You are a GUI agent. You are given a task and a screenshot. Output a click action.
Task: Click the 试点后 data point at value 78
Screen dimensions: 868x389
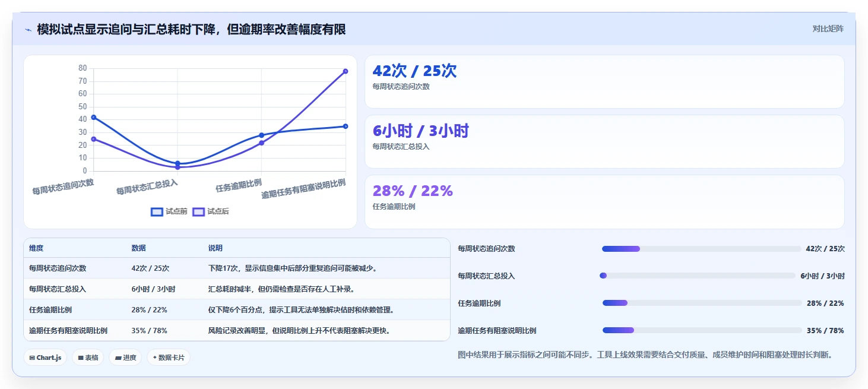tap(346, 71)
